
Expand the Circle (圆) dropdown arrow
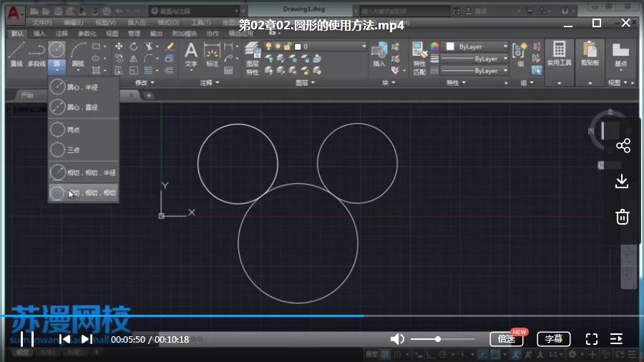coord(57,71)
